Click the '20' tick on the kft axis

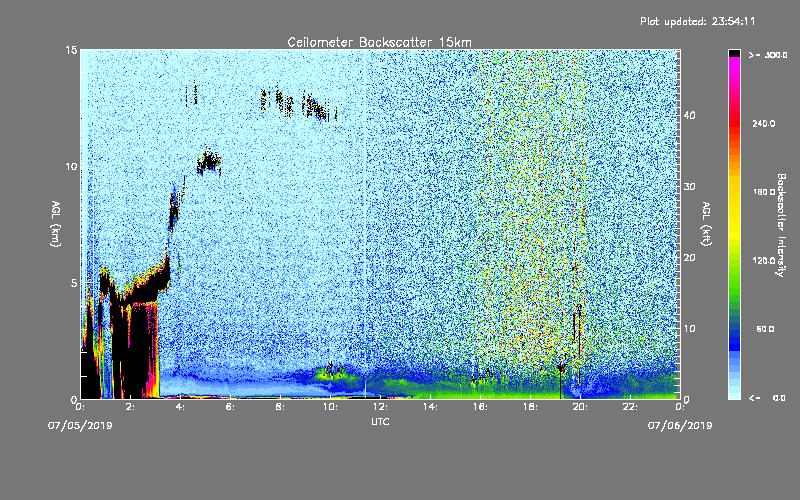coord(689,258)
